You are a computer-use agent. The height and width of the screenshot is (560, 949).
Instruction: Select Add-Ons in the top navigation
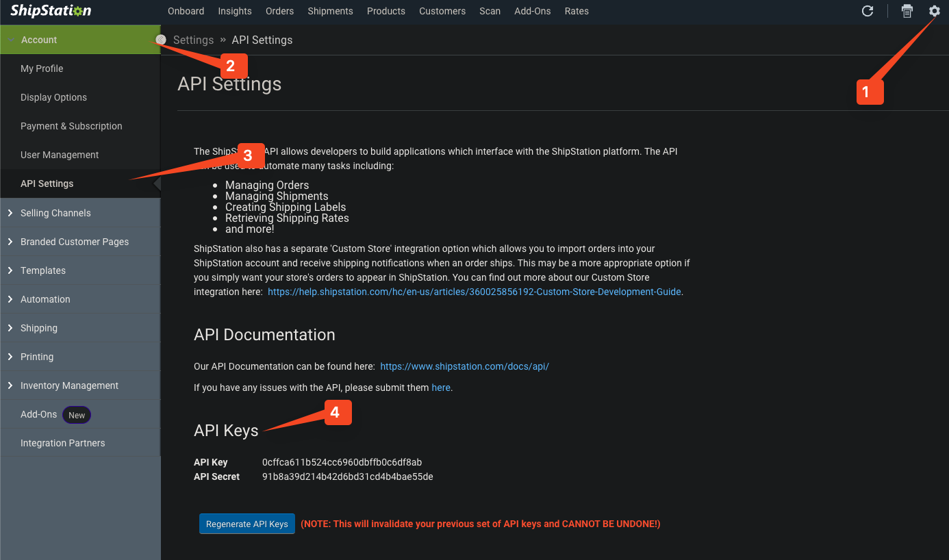coord(533,11)
